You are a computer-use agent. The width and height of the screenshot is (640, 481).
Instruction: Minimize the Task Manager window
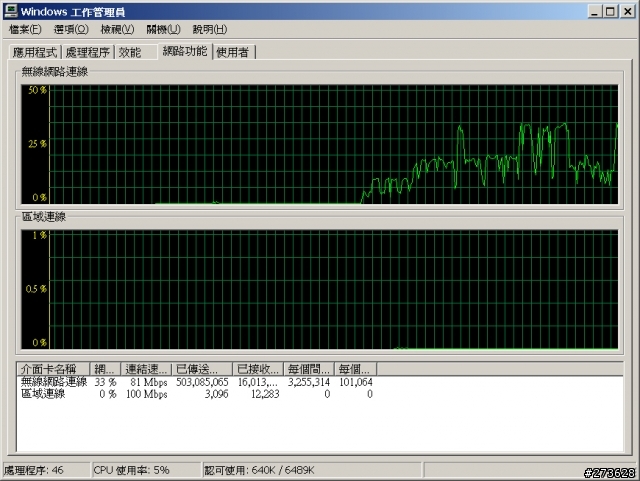coord(595,11)
